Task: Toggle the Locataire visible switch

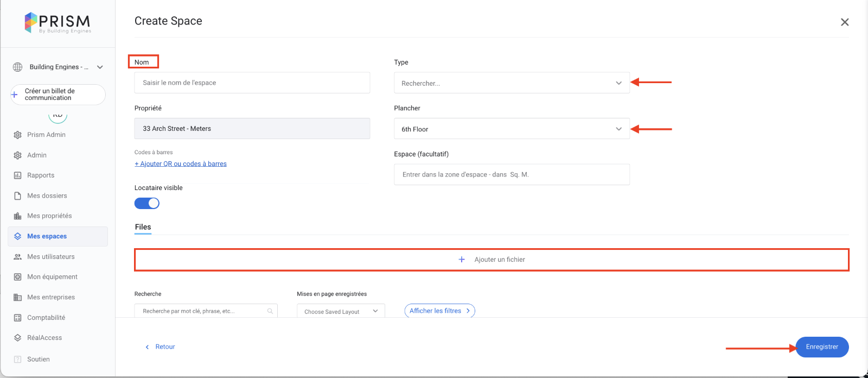Action: click(x=147, y=203)
